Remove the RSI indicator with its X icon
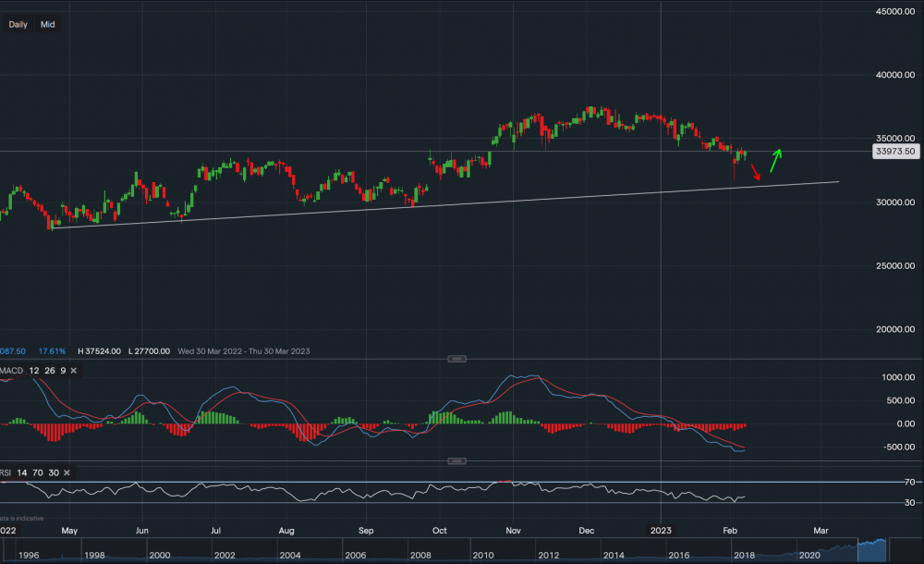 coord(66,472)
